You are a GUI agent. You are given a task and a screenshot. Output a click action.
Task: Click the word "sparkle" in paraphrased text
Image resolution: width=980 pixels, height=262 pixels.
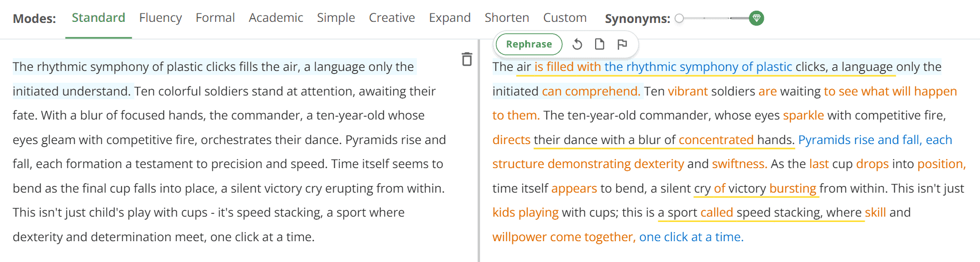point(803,115)
